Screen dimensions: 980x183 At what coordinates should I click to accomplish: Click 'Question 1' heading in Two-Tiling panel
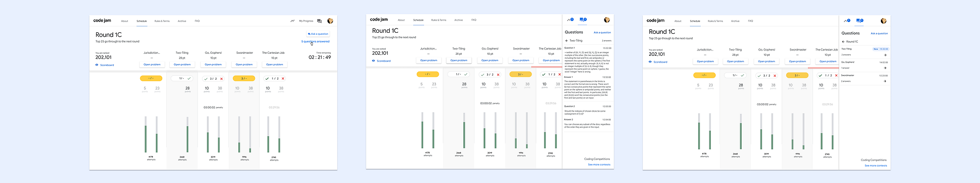point(570,48)
